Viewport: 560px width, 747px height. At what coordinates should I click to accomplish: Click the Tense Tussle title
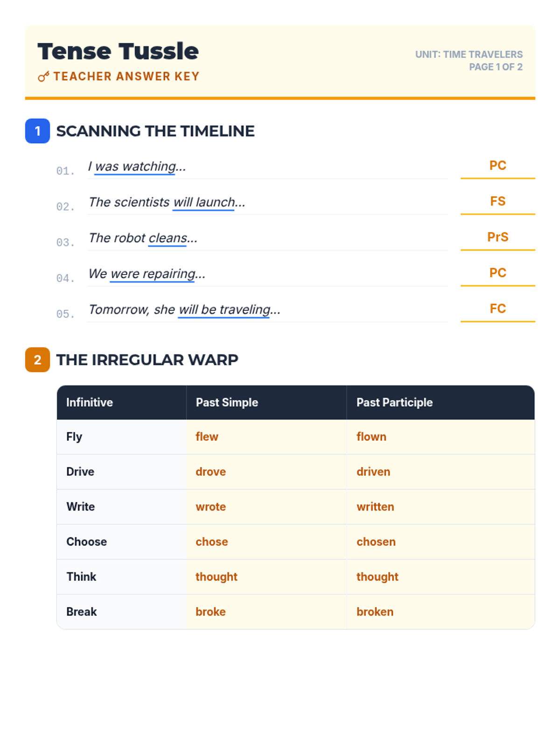pos(118,51)
